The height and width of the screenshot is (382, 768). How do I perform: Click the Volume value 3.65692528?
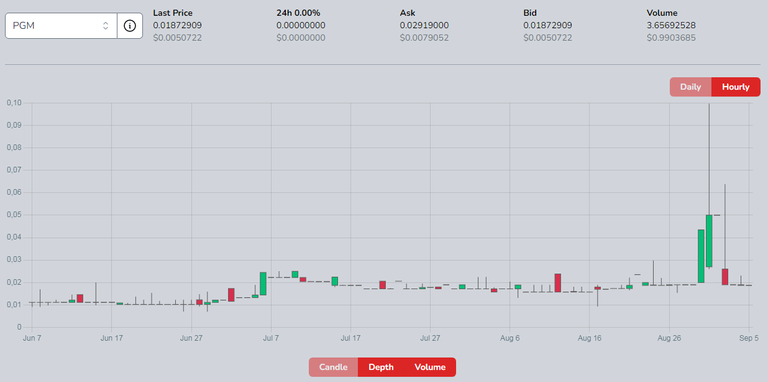(672, 25)
